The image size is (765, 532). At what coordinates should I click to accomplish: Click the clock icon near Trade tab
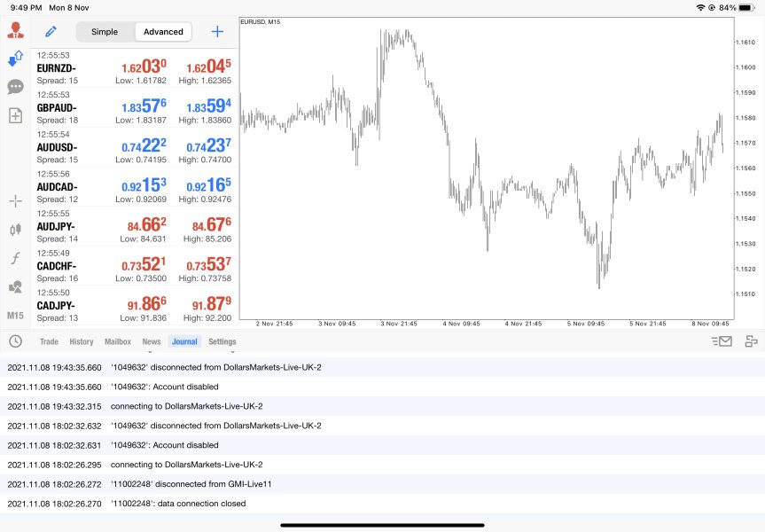(16, 341)
